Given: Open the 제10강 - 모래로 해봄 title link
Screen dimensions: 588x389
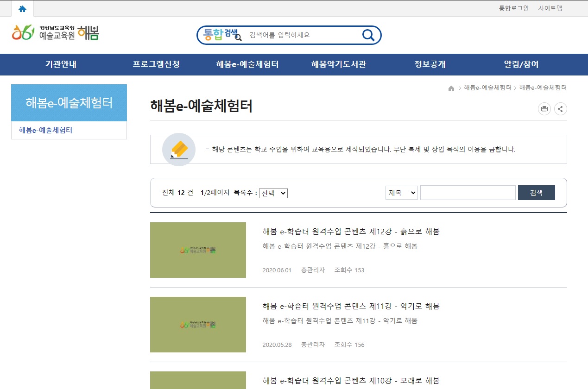Looking at the screenshot, I should 351,381.
